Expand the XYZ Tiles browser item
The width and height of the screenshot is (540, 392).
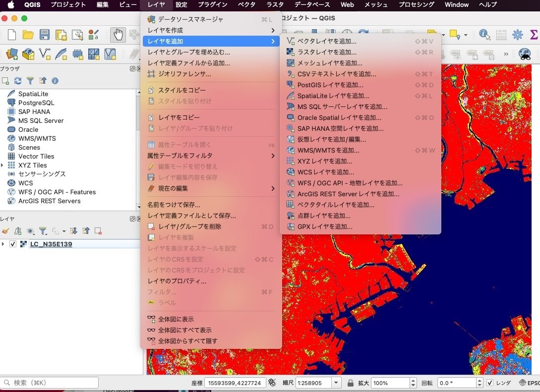[2, 165]
